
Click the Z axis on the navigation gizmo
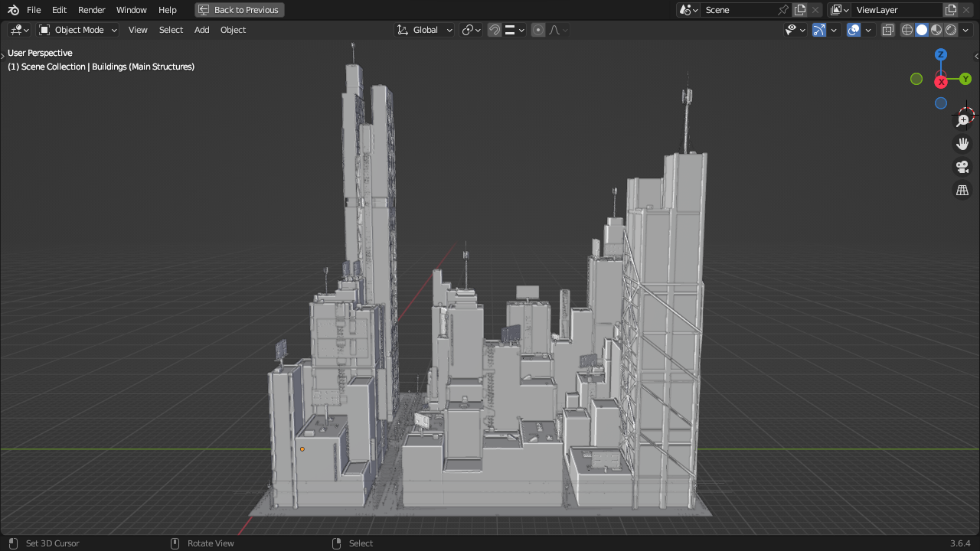click(940, 54)
